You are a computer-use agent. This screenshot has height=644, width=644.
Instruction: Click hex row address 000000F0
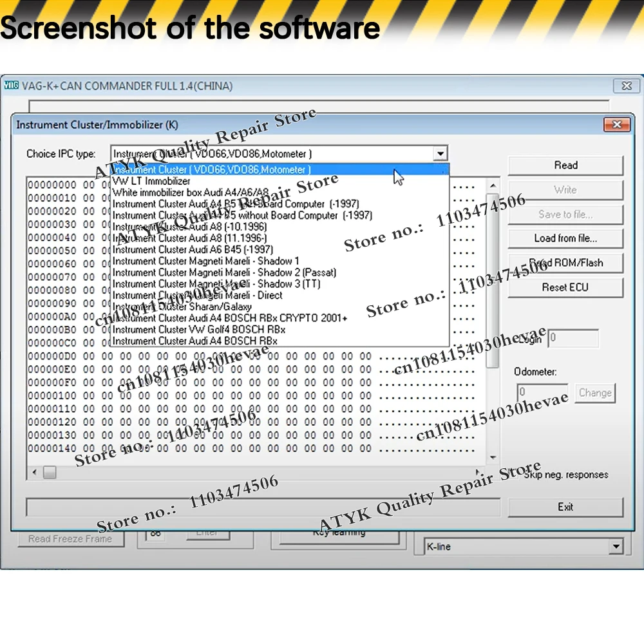click(x=52, y=383)
